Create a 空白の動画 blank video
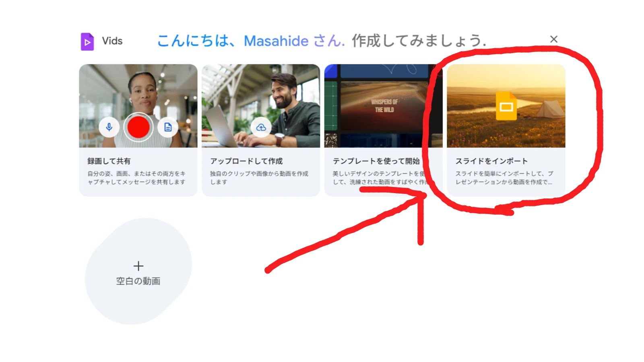Viewport: 644px width, 362px height. [x=138, y=271]
